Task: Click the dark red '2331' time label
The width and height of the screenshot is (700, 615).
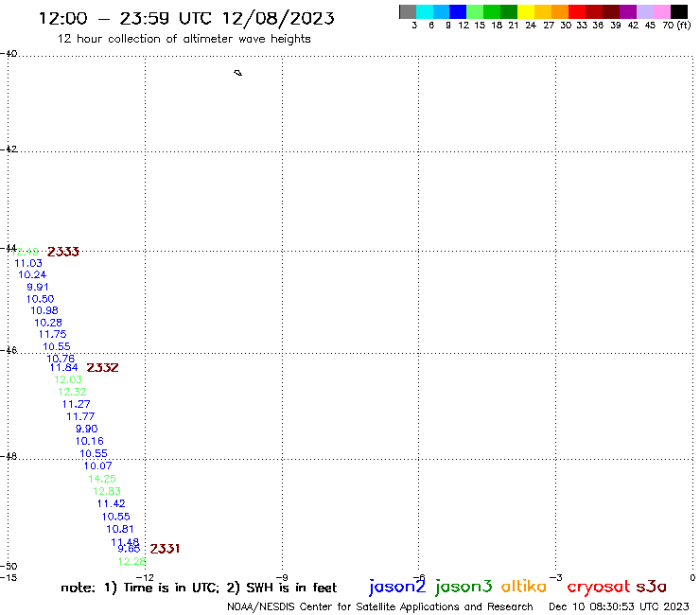Action: point(165,549)
